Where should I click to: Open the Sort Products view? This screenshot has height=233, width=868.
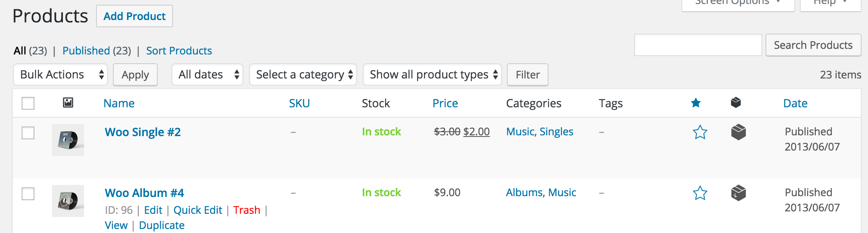coord(179,51)
